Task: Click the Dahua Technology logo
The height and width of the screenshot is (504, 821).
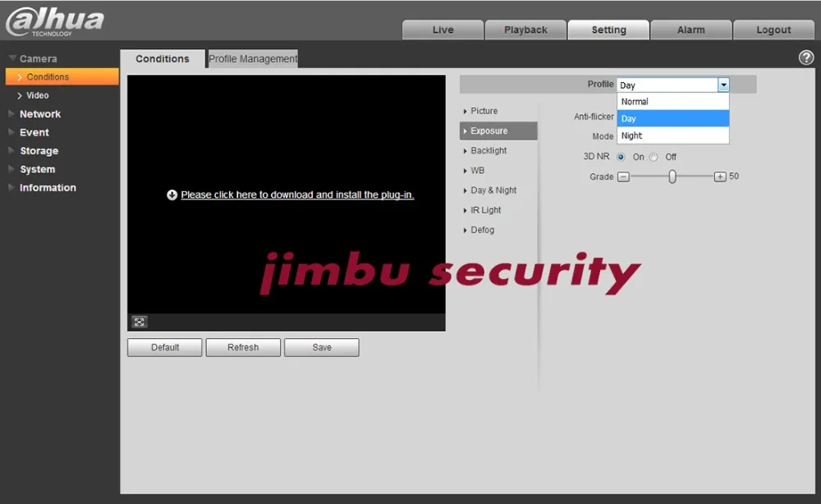Action: 54,21
